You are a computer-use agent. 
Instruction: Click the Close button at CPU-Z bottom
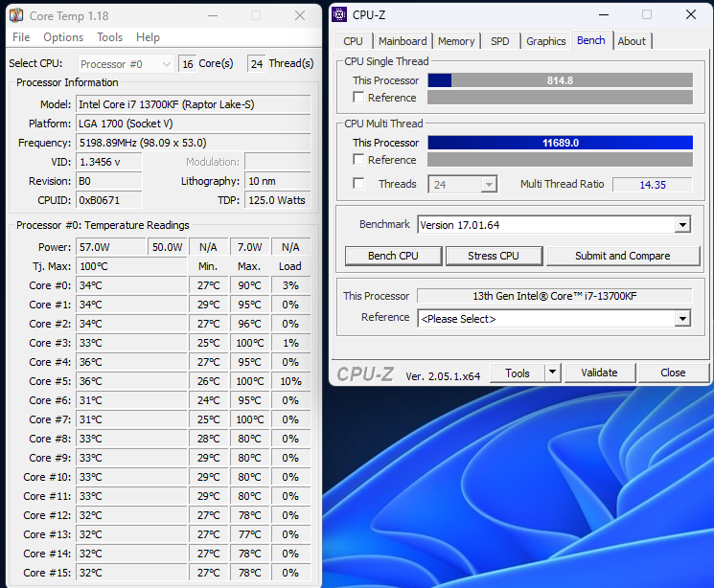pyautogui.click(x=673, y=373)
